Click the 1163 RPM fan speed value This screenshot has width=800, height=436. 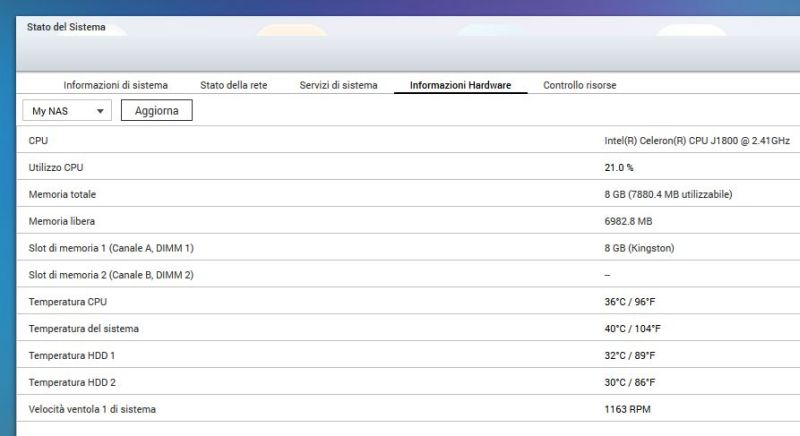pos(627,409)
